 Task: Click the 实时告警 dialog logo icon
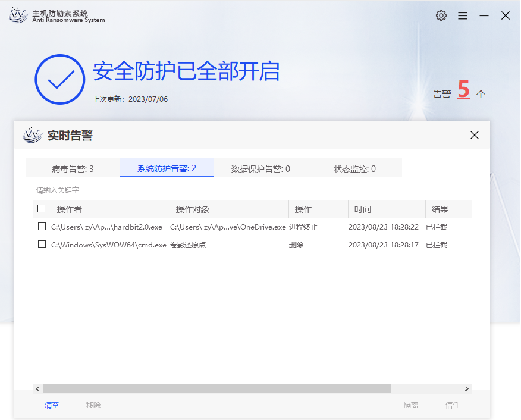33,135
